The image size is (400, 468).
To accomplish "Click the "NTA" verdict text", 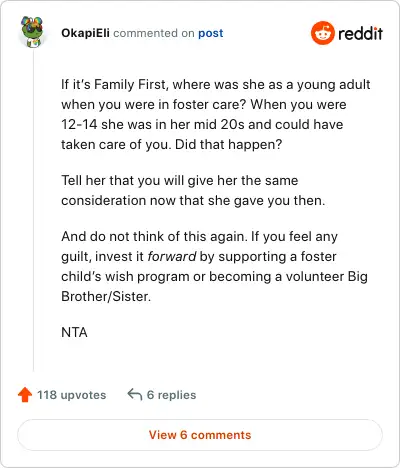I will click(74, 332).
